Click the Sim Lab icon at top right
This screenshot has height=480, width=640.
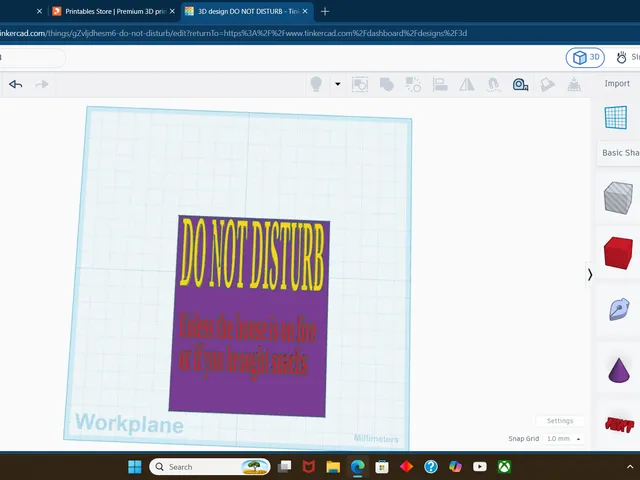tap(622, 58)
